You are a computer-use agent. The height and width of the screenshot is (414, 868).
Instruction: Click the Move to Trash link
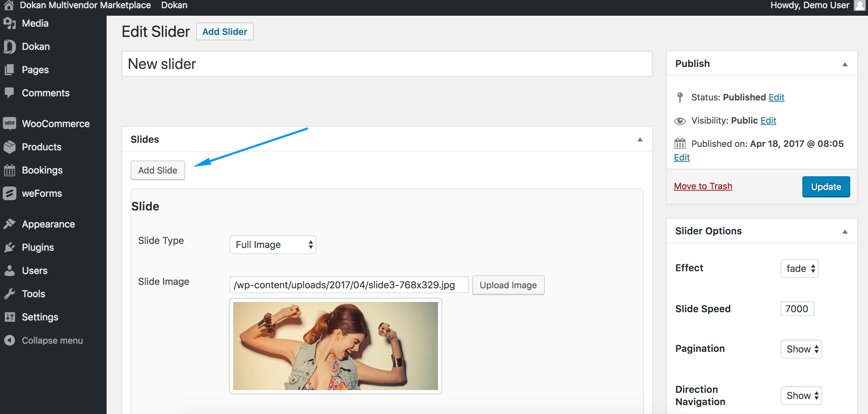(703, 186)
